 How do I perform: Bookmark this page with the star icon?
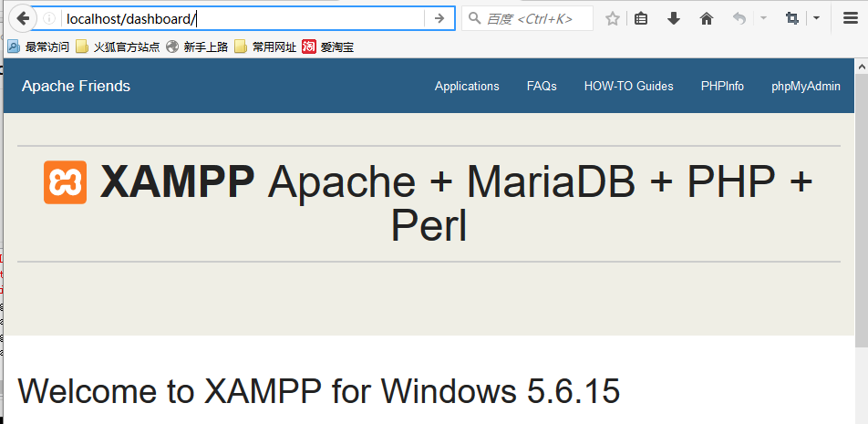click(613, 18)
